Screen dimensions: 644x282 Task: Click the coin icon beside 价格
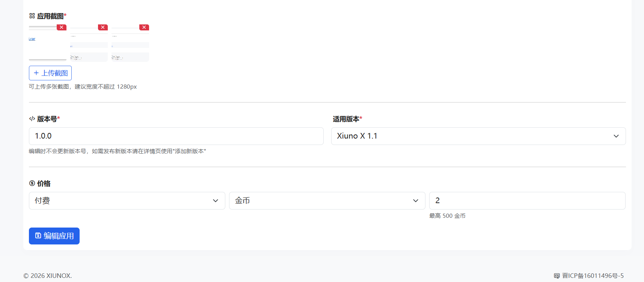coord(32,183)
